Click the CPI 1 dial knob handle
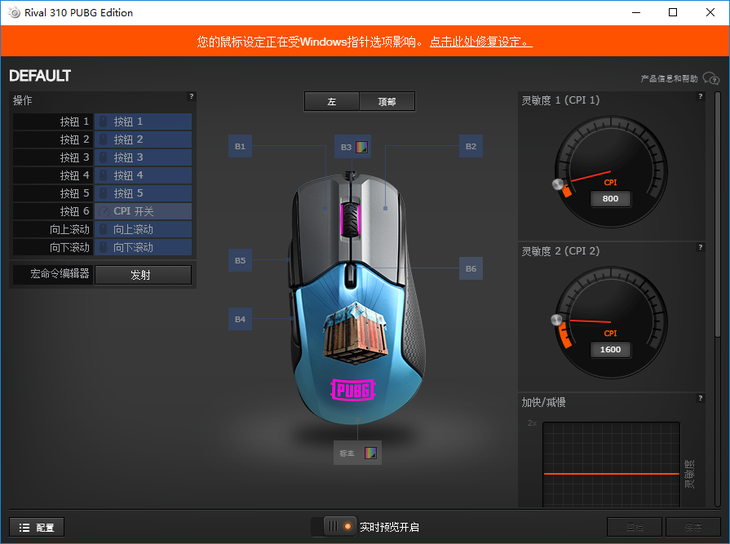The width and height of the screenshot is (730, 544). [558, 184]
